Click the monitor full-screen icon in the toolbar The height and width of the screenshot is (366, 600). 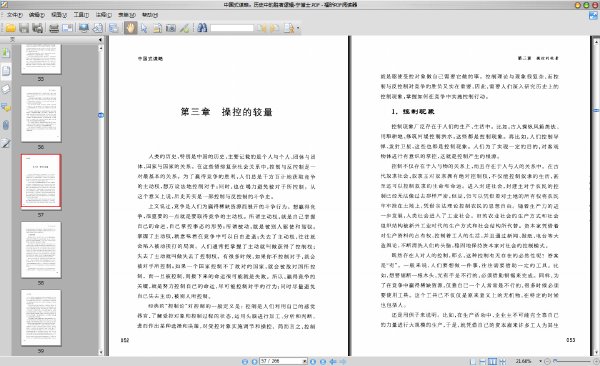tap(84, 28)
